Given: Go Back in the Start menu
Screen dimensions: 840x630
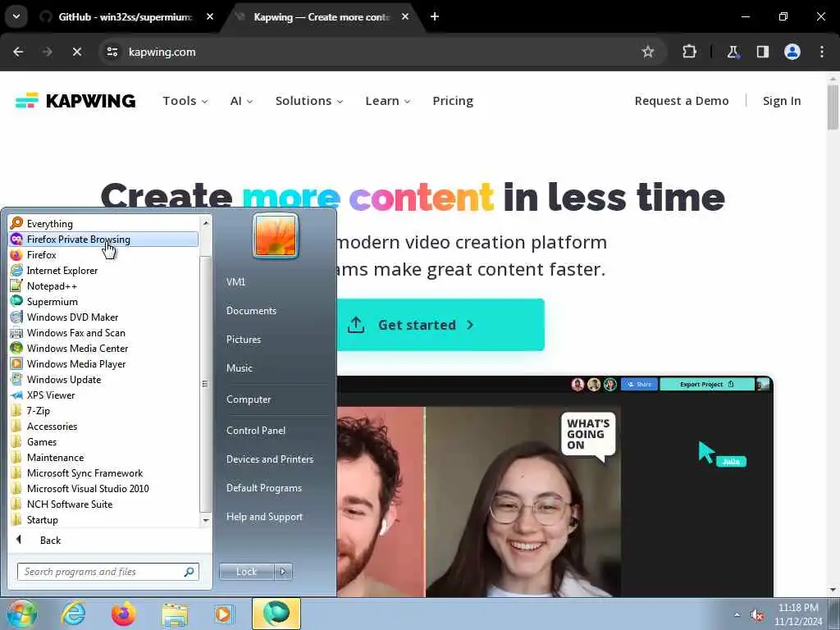Looking at the screenshot, I should [50, 541].
